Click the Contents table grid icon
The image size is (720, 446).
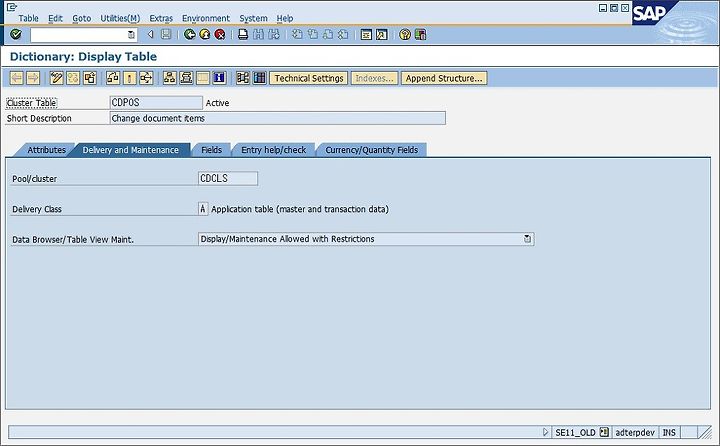click(x=259, y=78)
